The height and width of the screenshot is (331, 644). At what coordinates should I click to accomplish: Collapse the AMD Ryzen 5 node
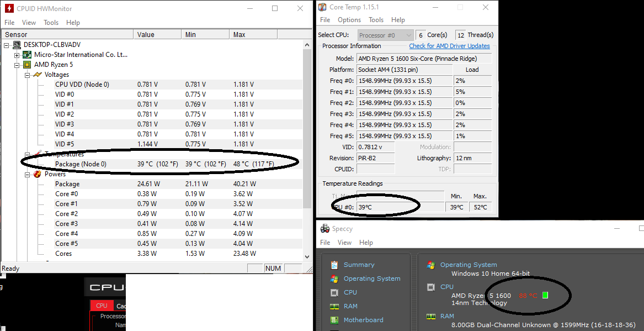coord(17,65)
